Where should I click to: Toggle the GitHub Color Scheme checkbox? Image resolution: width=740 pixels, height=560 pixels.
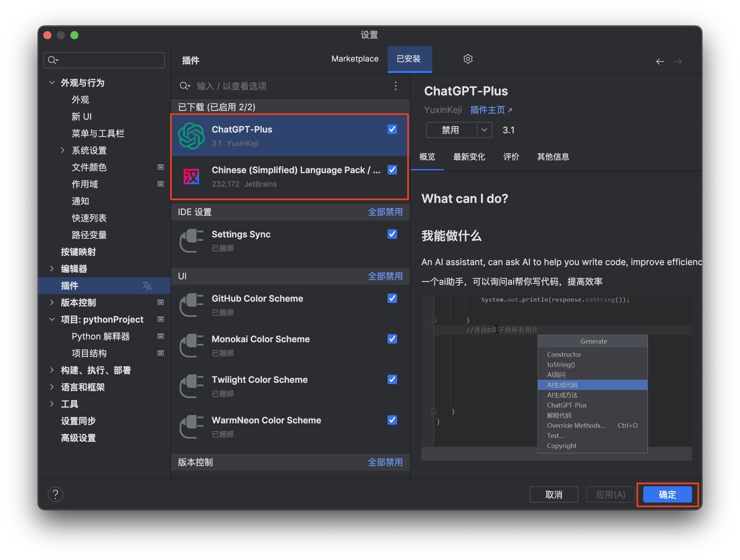coord(392,298)
